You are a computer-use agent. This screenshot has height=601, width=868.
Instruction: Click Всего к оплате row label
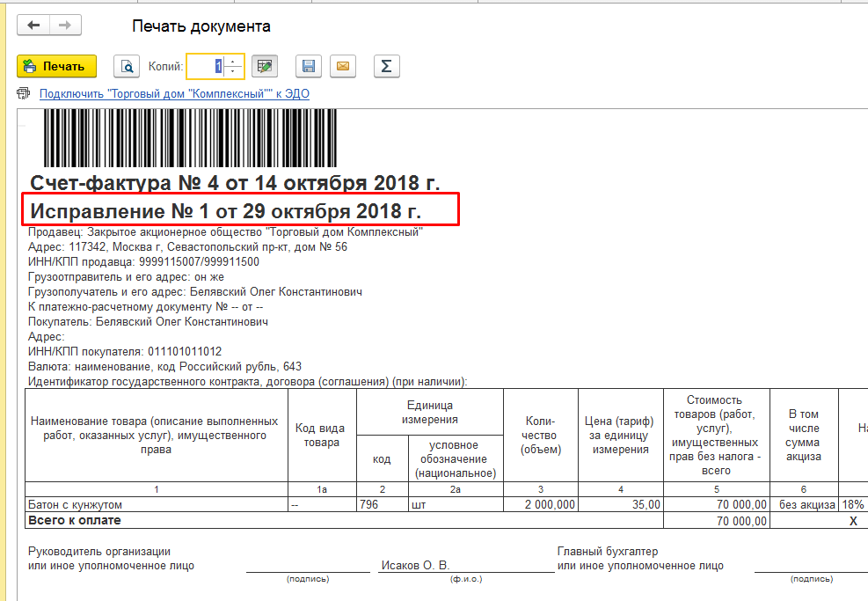[x=75, y=520]
